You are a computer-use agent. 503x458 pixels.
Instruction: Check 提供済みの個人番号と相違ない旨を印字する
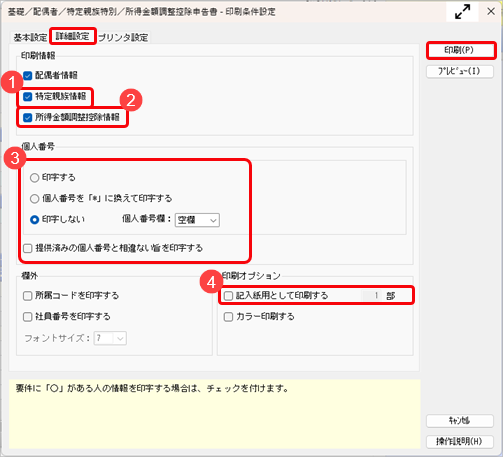(x=28, y=248)
